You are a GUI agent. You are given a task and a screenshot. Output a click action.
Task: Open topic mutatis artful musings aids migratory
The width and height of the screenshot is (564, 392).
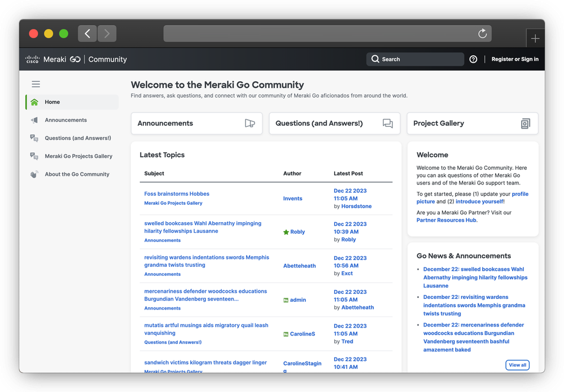coord(206,329)
